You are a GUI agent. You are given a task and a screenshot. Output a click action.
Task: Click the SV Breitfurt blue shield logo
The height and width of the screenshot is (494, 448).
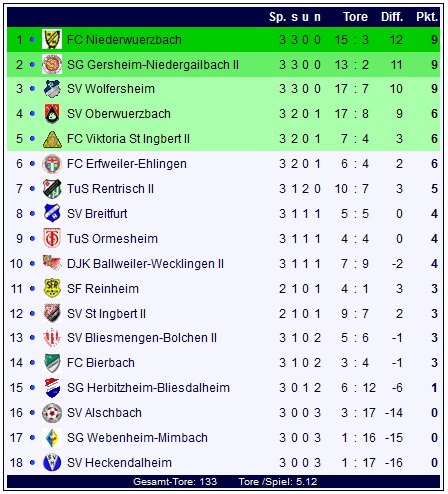[52, 213]
